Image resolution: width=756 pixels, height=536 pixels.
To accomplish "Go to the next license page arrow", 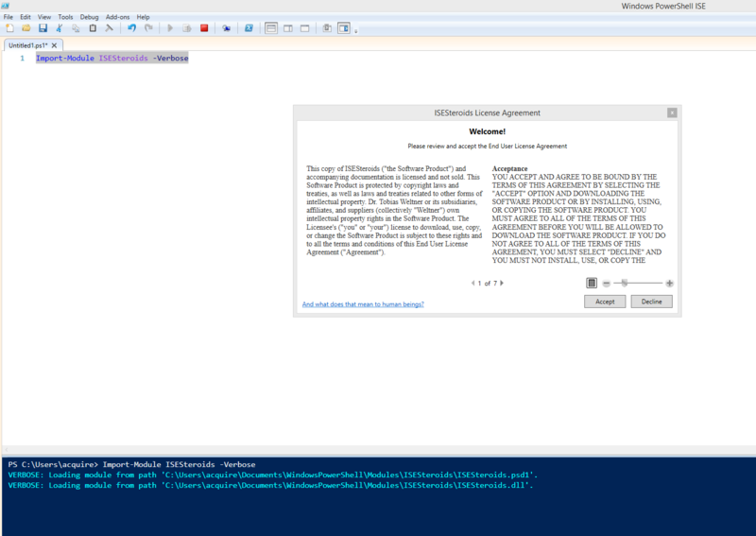I will point(502,284).
